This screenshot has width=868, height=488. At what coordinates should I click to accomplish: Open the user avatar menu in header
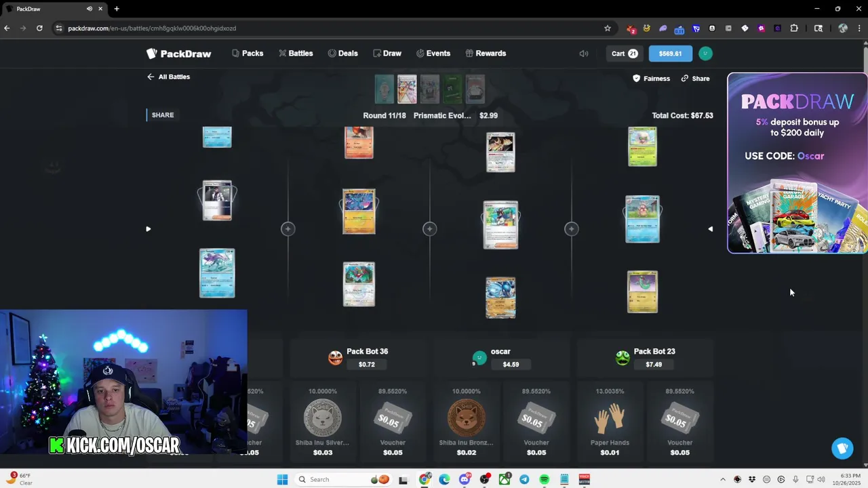[705, 54]
